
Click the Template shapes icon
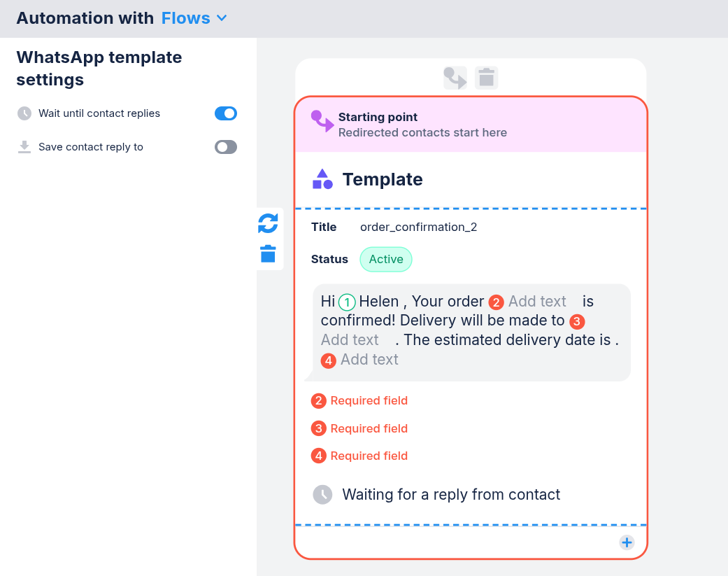322,179
